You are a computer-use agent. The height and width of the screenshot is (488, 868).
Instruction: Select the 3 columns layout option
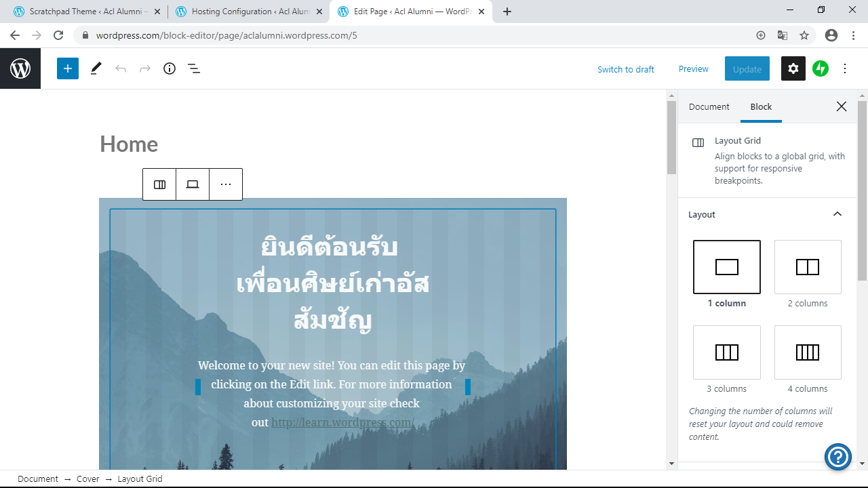727,352
